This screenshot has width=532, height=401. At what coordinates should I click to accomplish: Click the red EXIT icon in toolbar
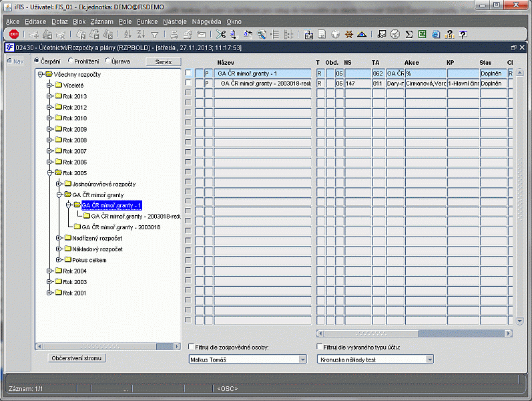click(14, 34)
